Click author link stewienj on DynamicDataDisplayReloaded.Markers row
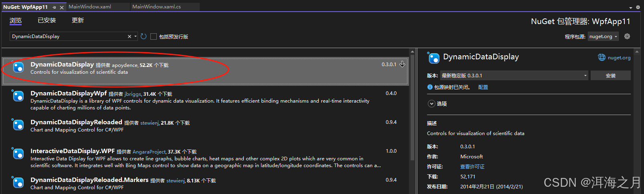This screenshot has width=644, height=194. (176, 181)
